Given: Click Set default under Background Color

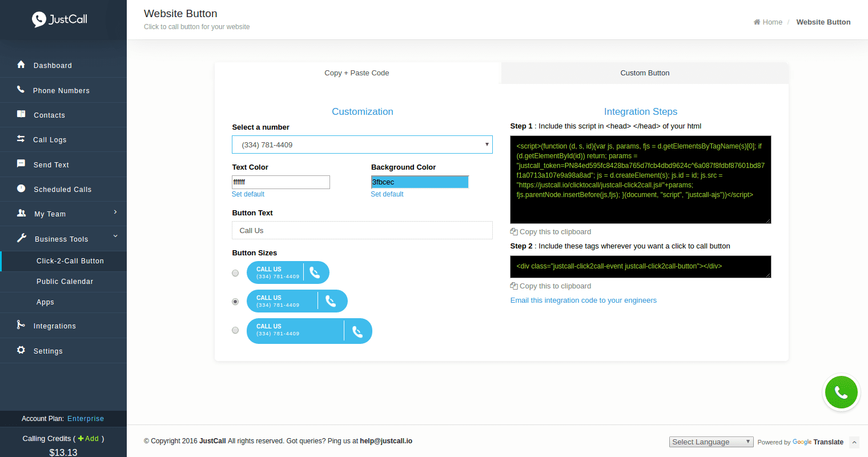Looking at the screenshot, I should [387, 194].
